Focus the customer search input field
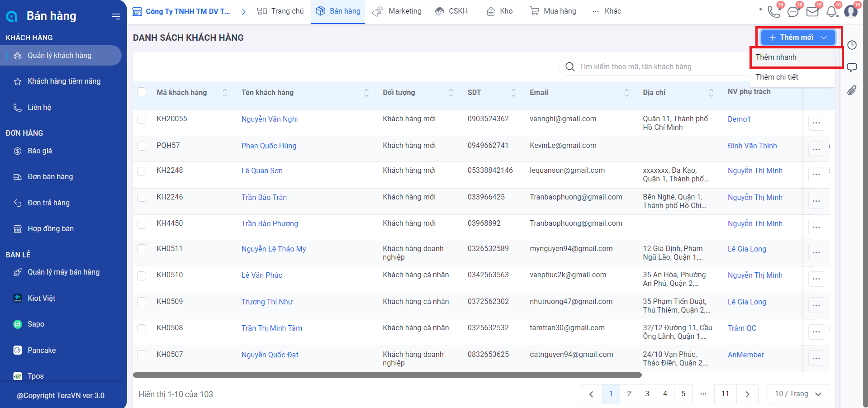868x408 pixels. tap(655, 67)
